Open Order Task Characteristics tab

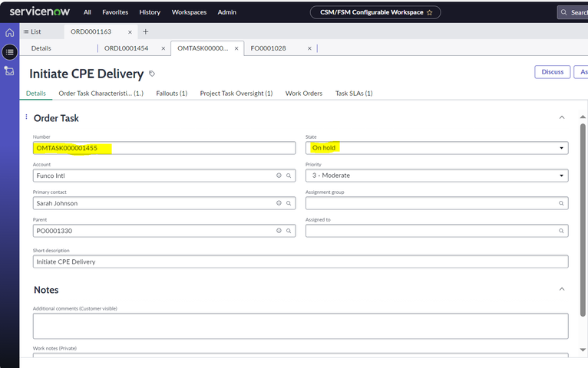coord(101,94)
